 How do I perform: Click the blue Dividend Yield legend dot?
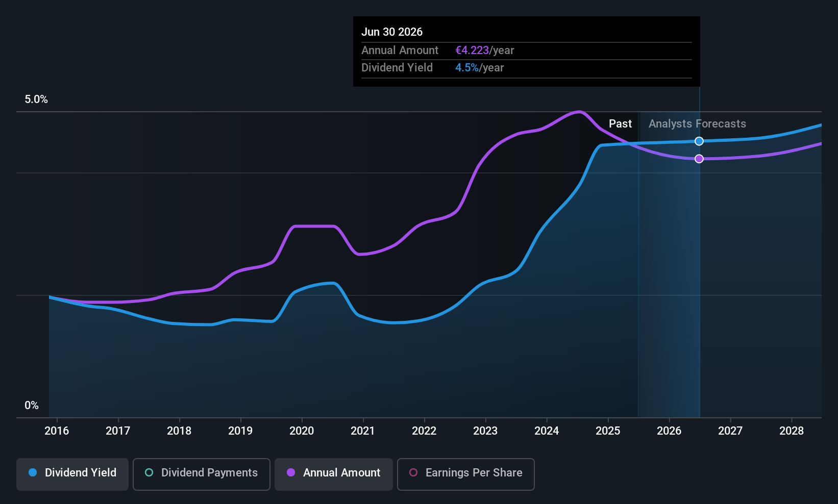[33, 472]
